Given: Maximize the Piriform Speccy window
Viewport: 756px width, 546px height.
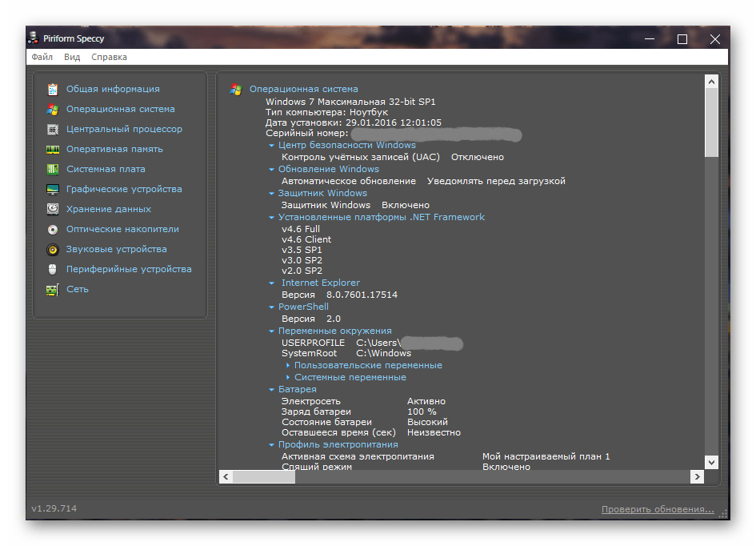Looking at the screenshot, I should [682, 39].
